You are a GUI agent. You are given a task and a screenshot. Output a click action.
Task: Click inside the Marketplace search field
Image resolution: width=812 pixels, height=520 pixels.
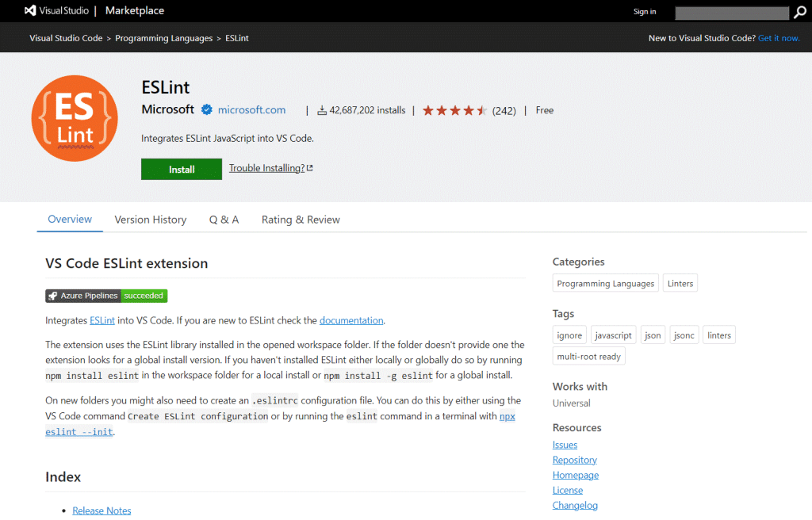coord(732,13)
